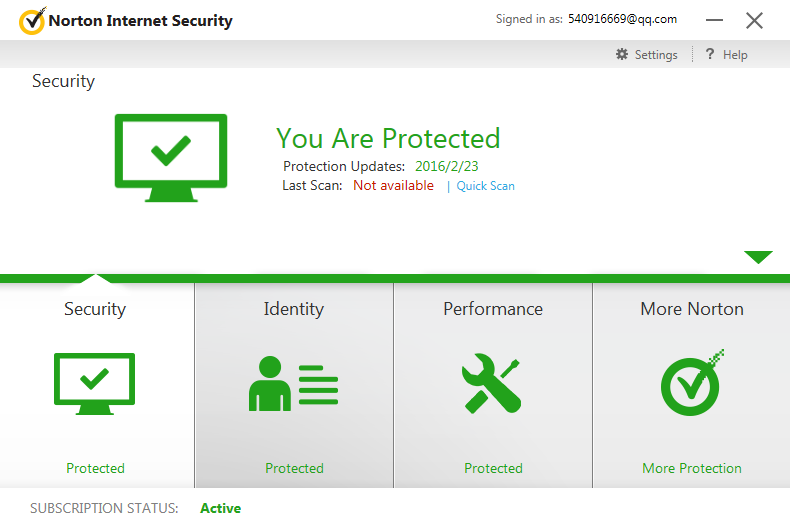Open the Settings text link

(655, 54)
